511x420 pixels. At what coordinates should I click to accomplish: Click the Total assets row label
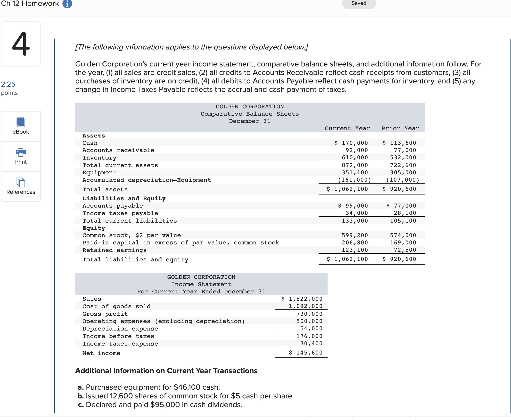point(105,189)
